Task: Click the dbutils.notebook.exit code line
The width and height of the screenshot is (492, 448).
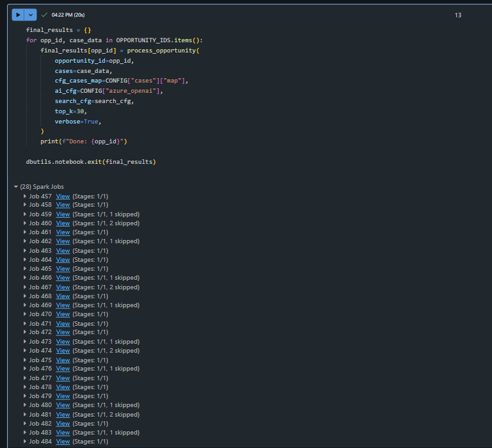Action: (x=91, y=162)
